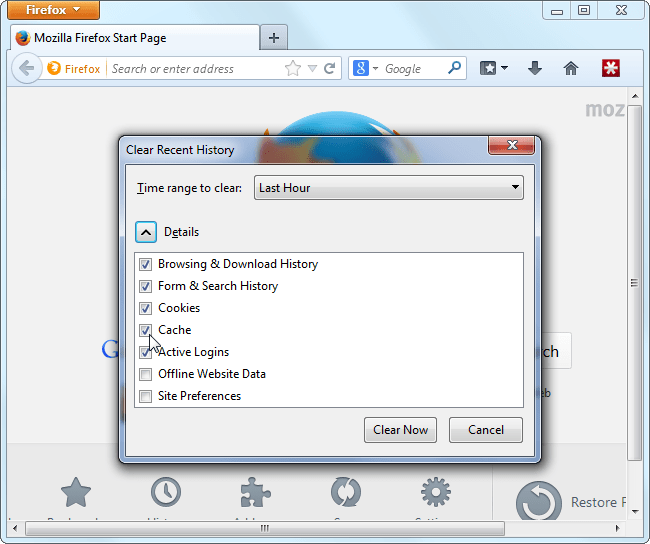Check the Site Preferences checkbox
650x544 pixels.
pos(145,396)
